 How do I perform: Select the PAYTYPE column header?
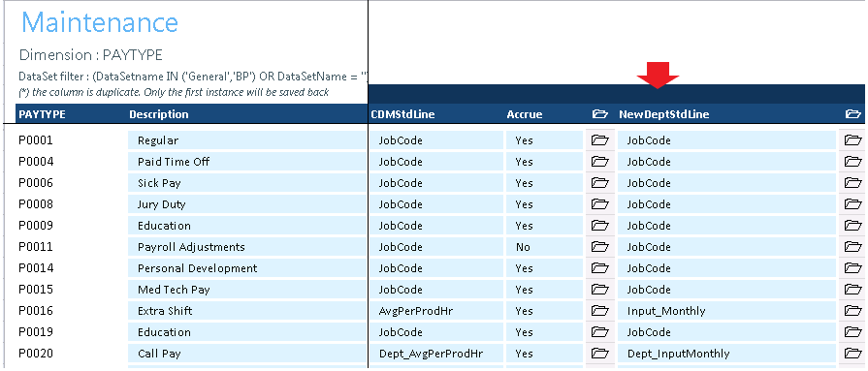[42, 114]
